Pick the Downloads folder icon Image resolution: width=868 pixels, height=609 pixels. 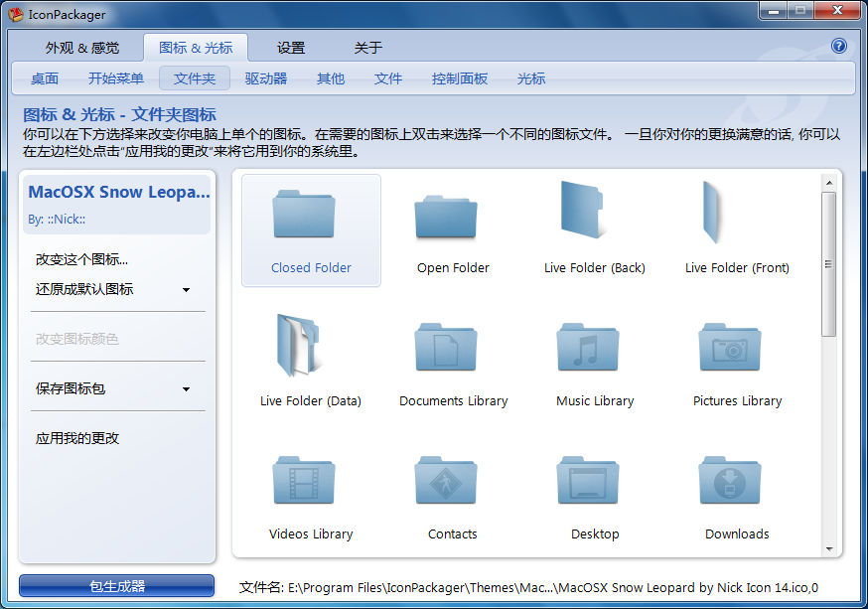click(x=730, y=480)
